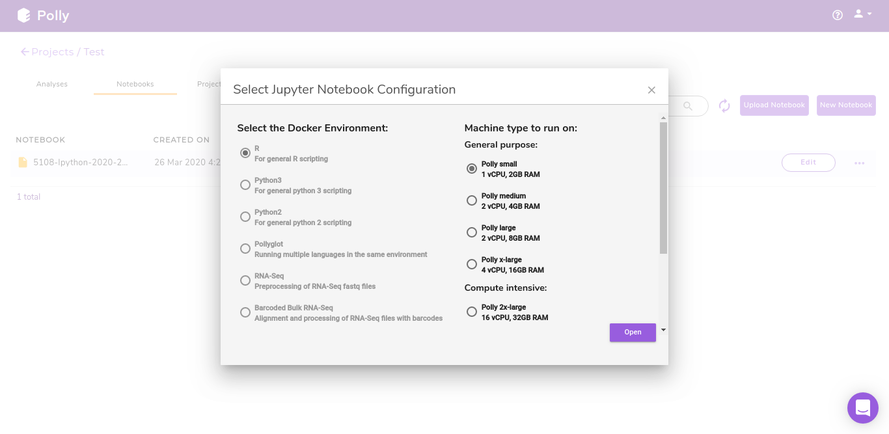Choose the Polly large machine type
Screen dimensions: 889x434
(471, 232)
